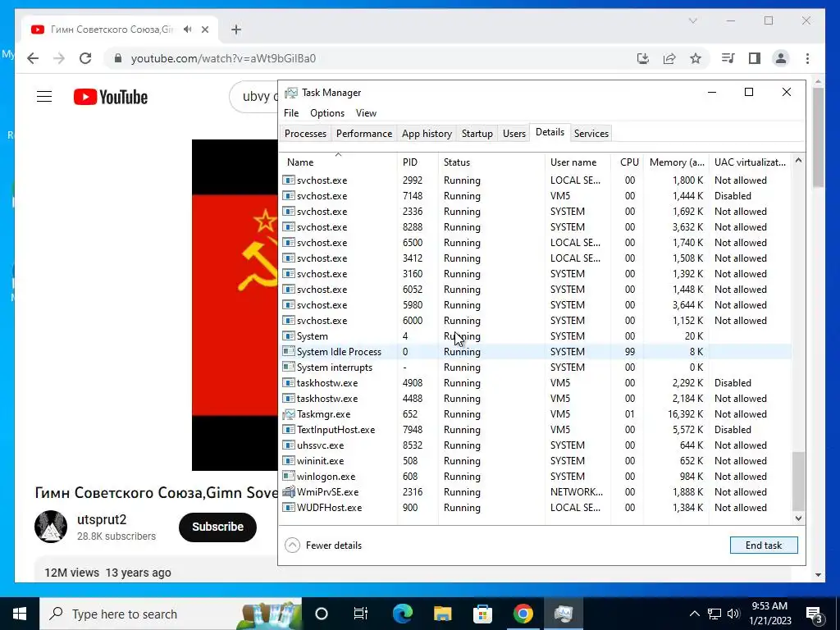Select the Taskmgr.exe process row
Screen dimensions: 840x630
[536, 414]
